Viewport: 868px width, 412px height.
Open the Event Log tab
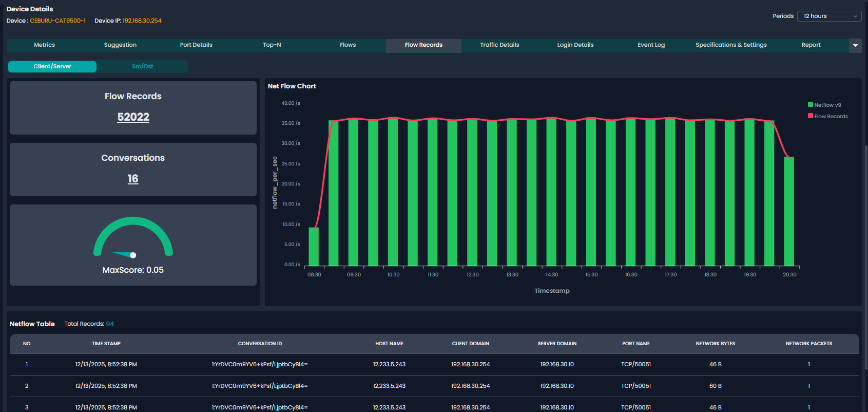tap(651, 45)
